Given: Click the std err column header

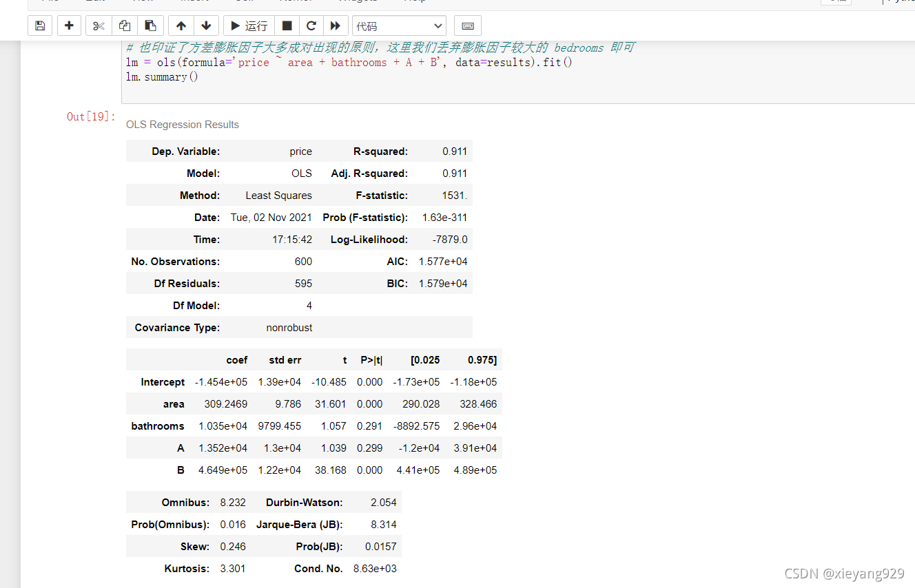Looking at the screenshot, I should point(285,360).
